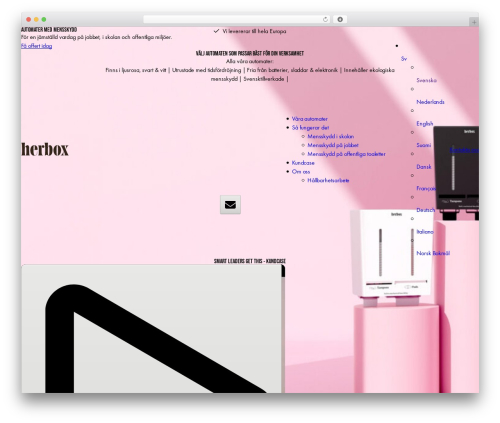Switch language to 'Italiano'
Viewport: 500px width, 423px height.
425,232
